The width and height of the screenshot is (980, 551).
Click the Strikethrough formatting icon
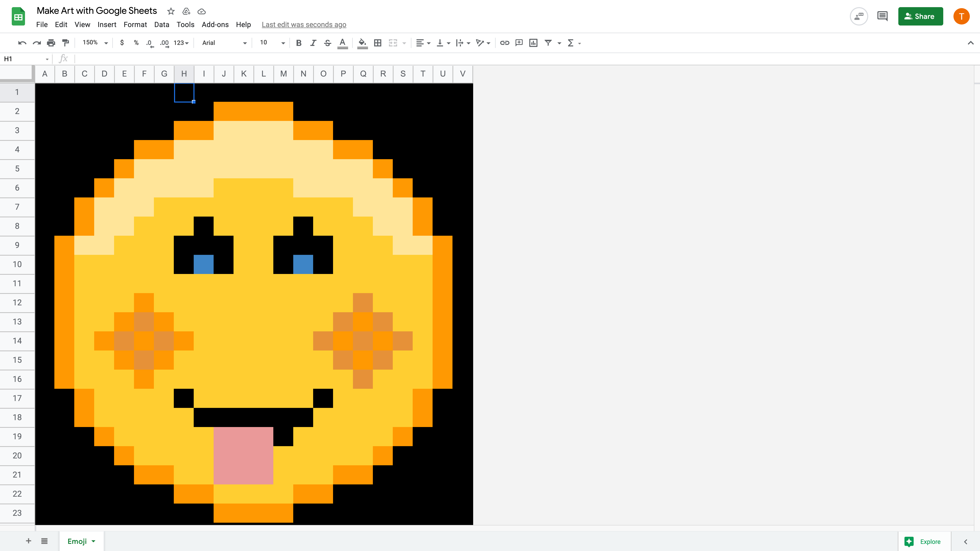tap(328, 42)
